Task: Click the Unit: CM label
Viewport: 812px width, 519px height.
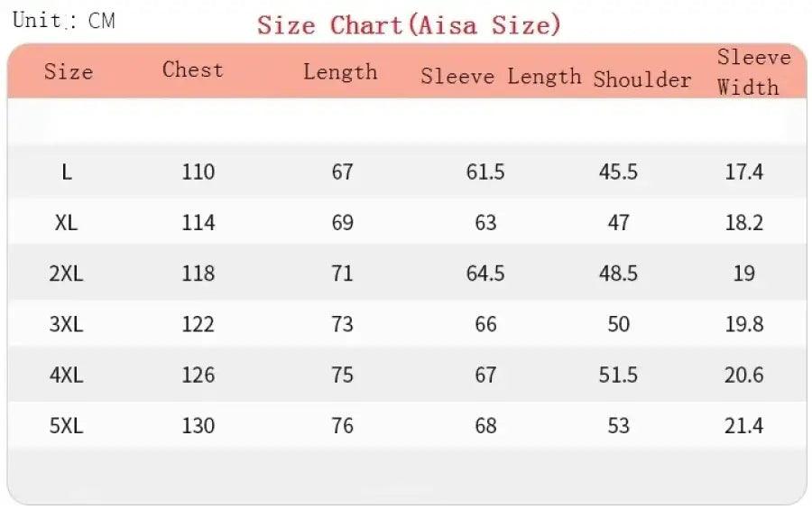Action: pos(63,20)
